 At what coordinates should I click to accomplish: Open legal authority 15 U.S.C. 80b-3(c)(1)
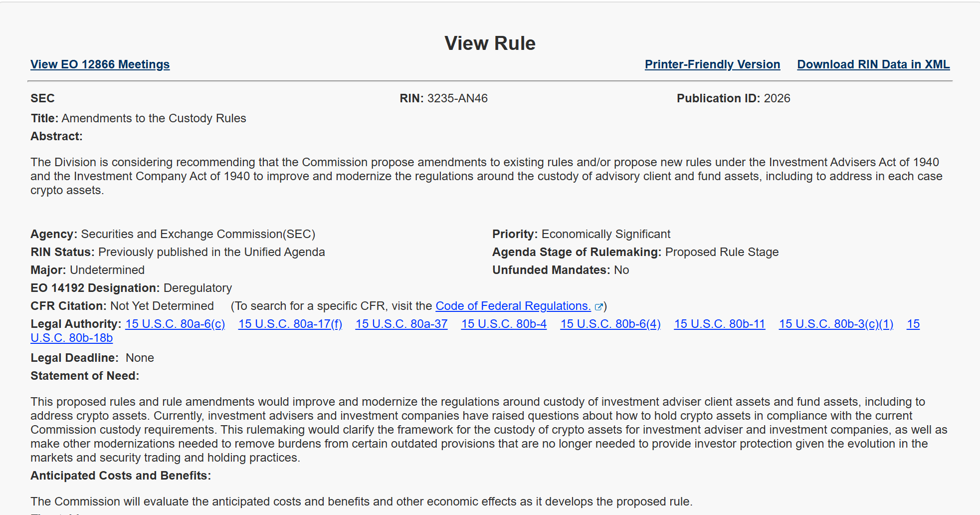coord(836,324)
